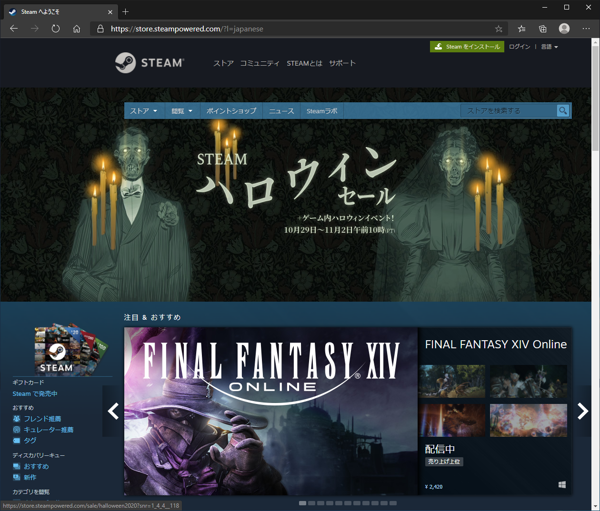
Task: Click the キュレーター推薦 sidebar icon
Action: pyautogui.click(x=16, y=429)
